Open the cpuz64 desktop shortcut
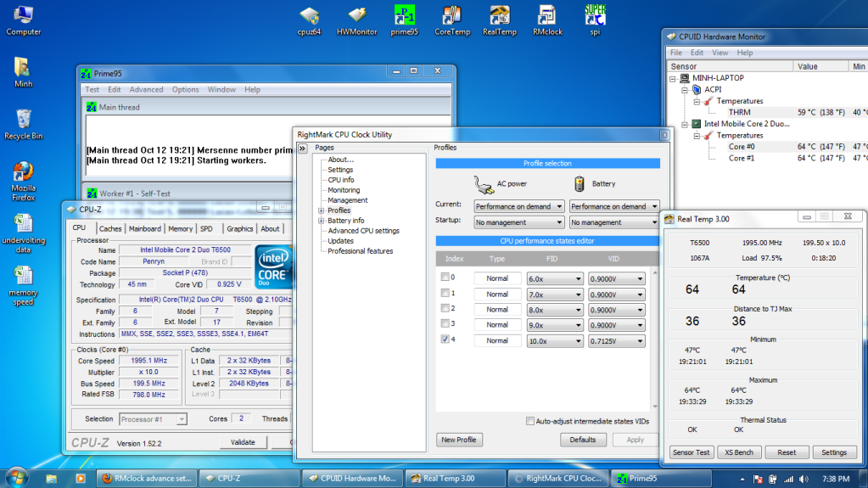This screenshot has height=488, width=868. [309, 20]
